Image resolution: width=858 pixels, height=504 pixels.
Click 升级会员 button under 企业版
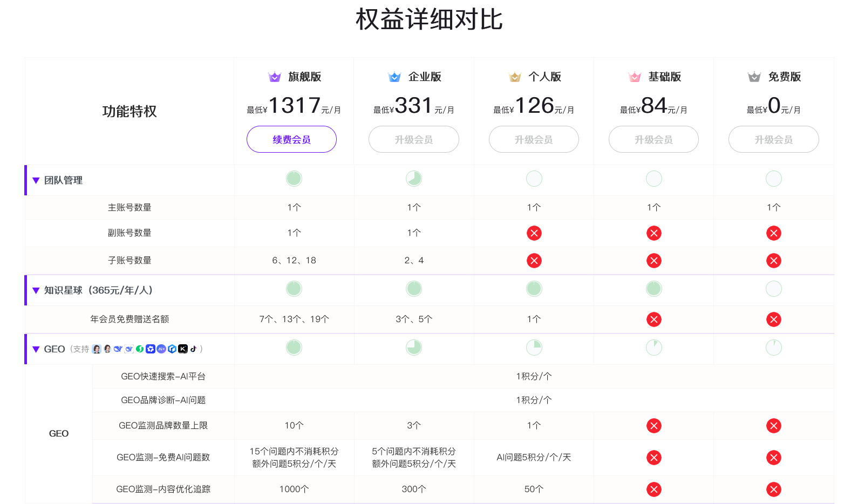(x=414, y=139)
